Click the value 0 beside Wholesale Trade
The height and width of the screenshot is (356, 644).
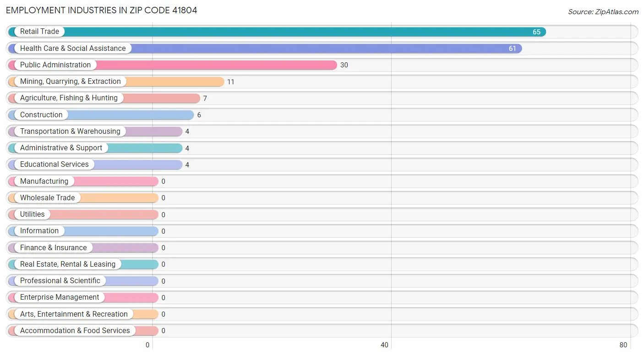pyautogui.click(x=164, y=198)
